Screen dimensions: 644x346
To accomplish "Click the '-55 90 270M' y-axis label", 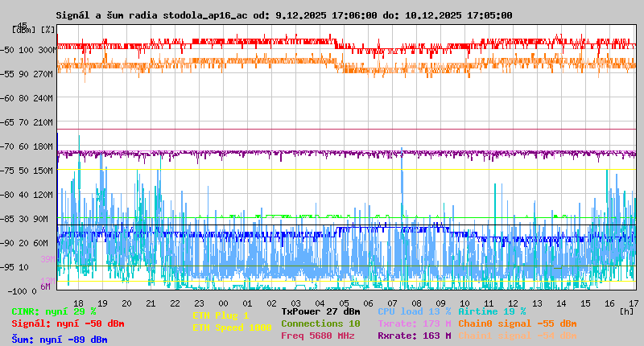I will coord(27,74).
